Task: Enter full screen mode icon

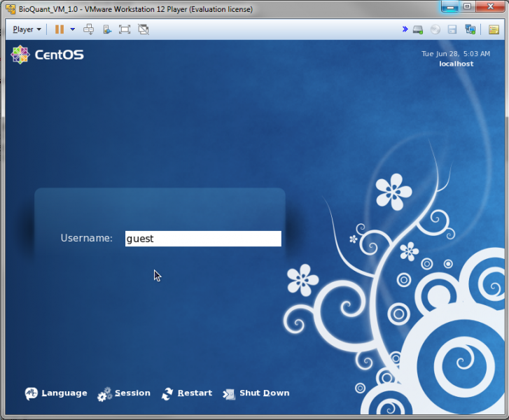Action: [125, 29]
